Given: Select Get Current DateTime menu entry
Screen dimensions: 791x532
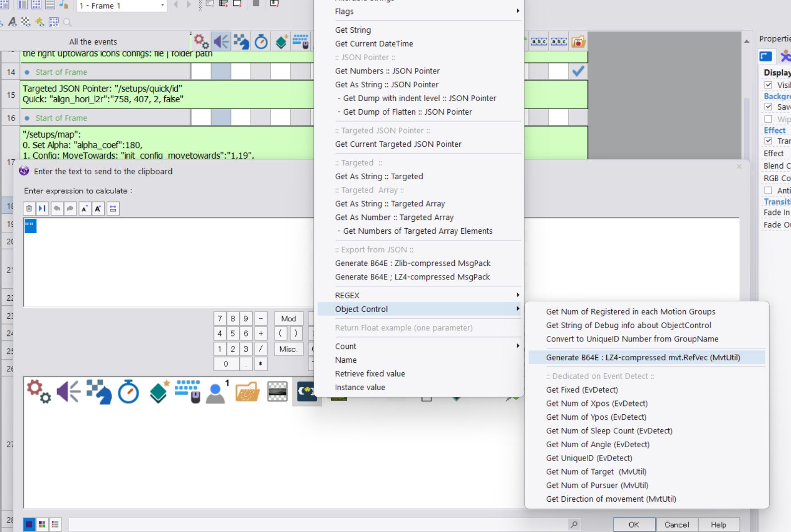Looking at the screenshot, I should pyautogui.click(x=374, y=44).
